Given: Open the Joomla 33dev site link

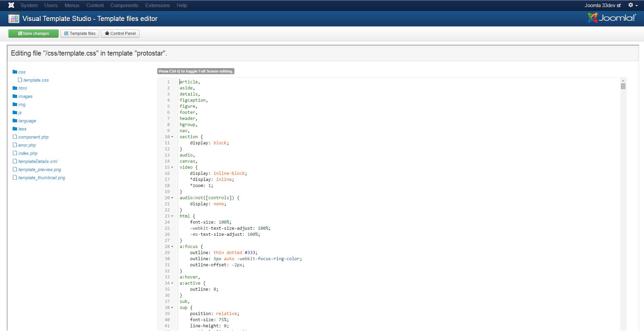Looking at the screenshot, I should (603, 5).
